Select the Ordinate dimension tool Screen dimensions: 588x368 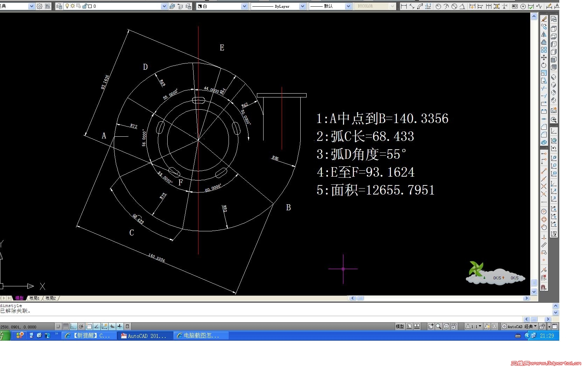coord(428,6)
